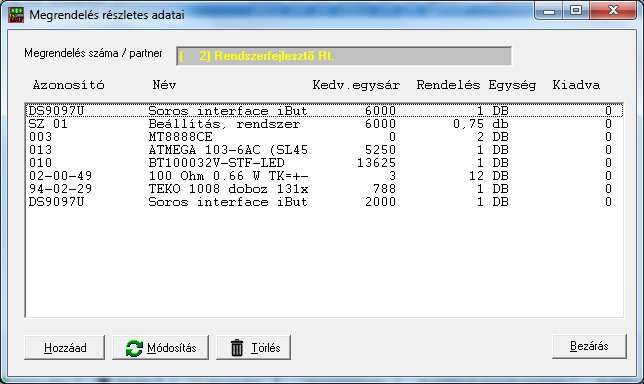The image size is (644, 384).
Task: Click the order number / partner field
Action: [344, 56]
